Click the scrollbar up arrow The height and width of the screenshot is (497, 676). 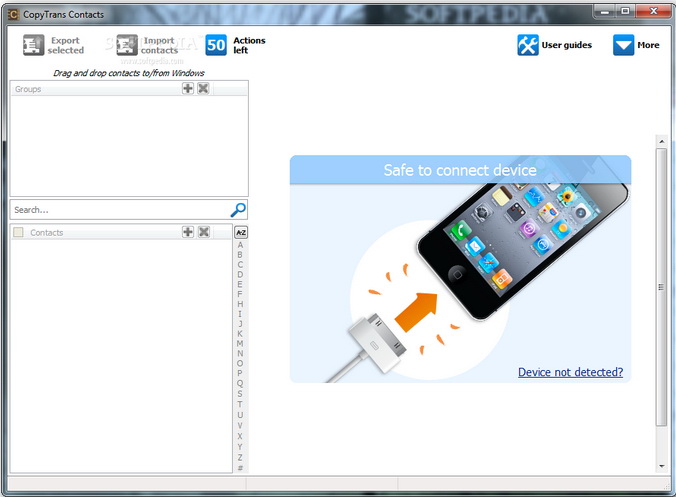click(661, 141)
